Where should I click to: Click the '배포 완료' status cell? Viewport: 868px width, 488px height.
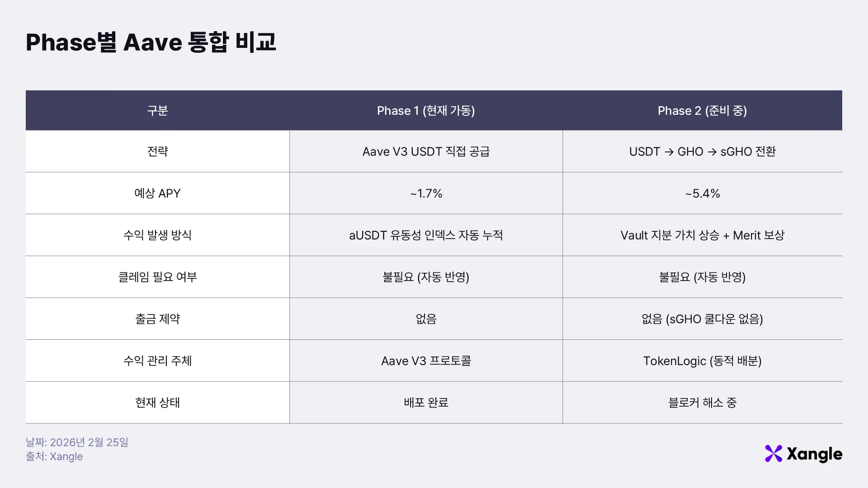click(x=426, y=403)
